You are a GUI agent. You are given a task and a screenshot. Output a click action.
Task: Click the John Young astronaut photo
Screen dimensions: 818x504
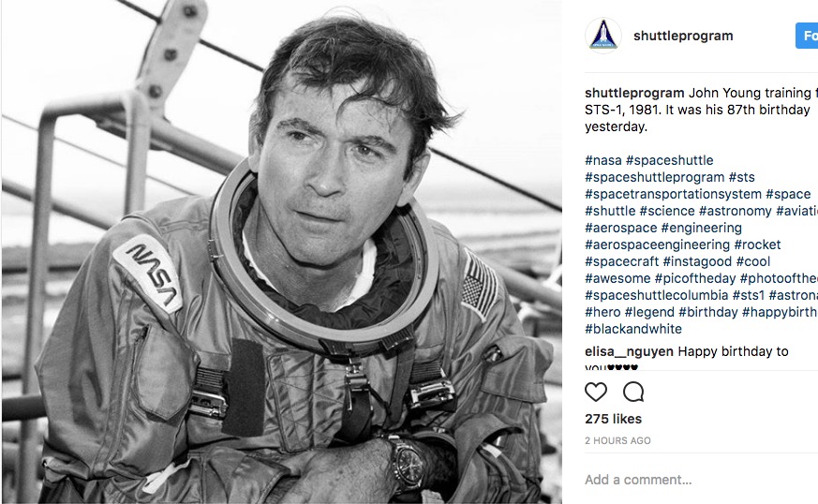coord(282,252)
